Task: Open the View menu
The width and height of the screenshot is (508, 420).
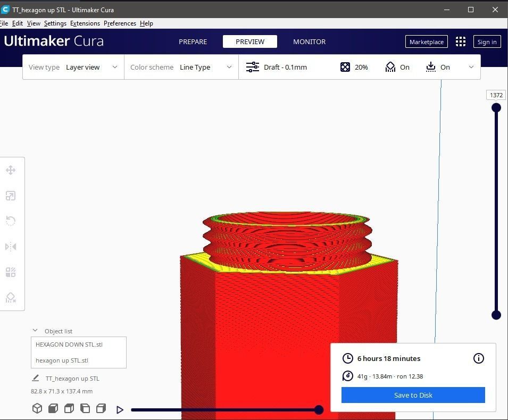Action: (34, 23)
